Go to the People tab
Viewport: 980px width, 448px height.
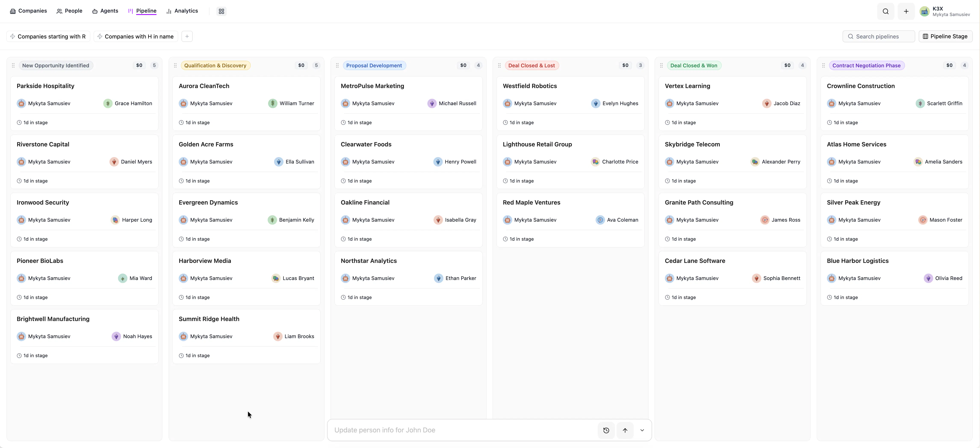(70, 11)
